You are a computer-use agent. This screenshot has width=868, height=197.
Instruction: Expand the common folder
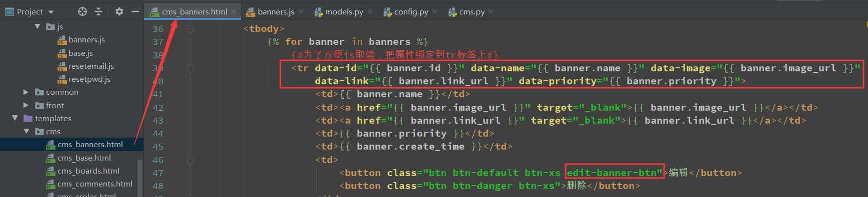pos(26,92)
